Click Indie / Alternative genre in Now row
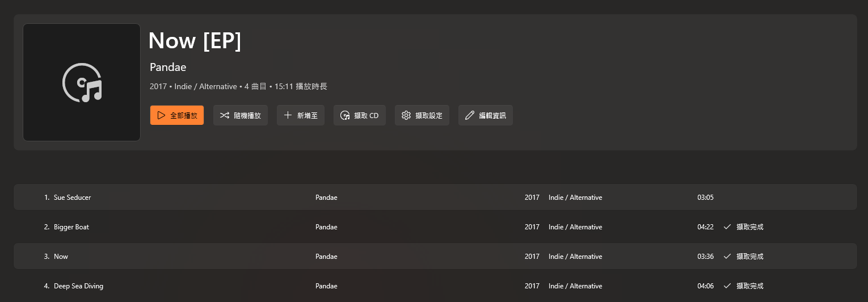Viewport: 868px width, 302px height. pos(575,257)
